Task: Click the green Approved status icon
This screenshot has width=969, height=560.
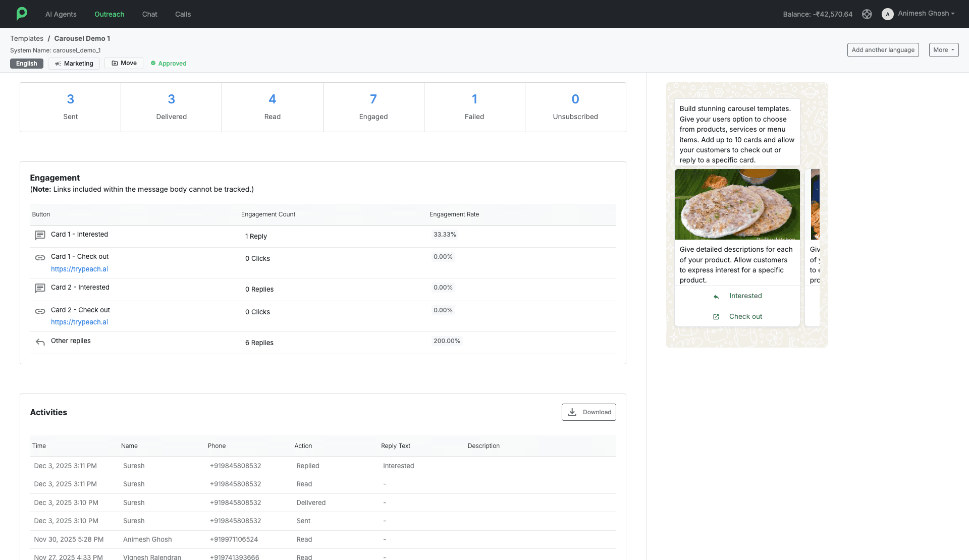Action: [153, 63]
